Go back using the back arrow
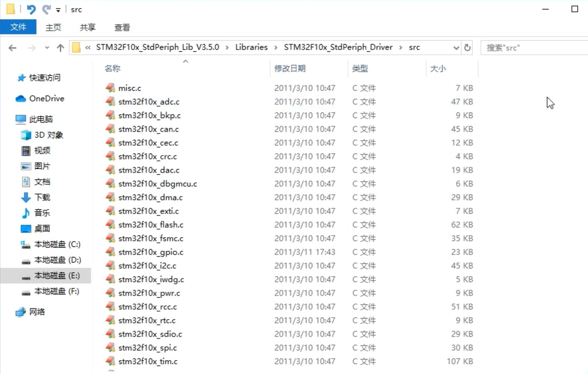The width and height of the screenshot is (588, 374). (12, 48)
